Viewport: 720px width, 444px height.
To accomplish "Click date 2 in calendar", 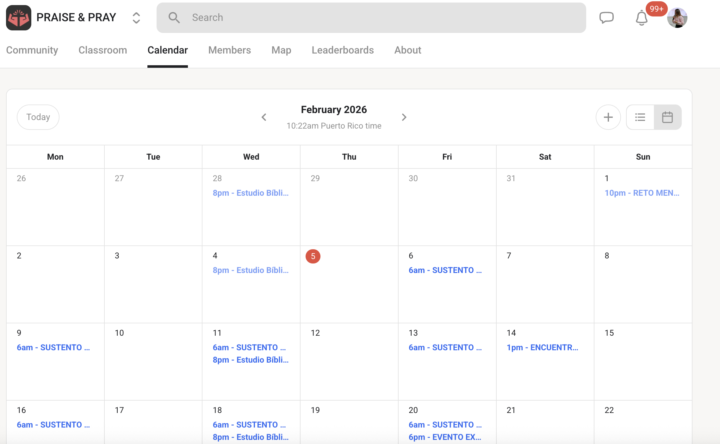I will (19, 256).
